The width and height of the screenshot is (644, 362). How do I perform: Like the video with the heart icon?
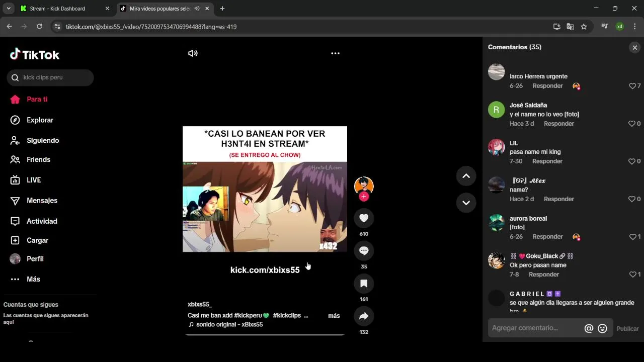(364, 218)
